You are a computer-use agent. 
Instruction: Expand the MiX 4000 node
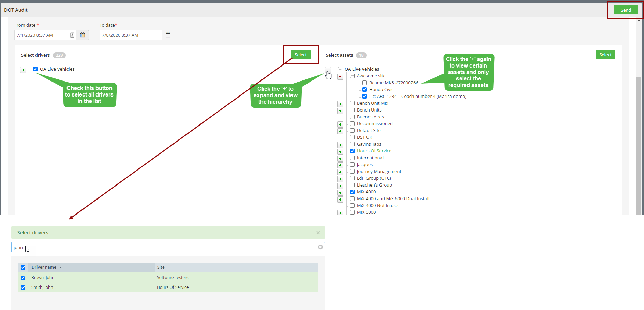(340, 193)
